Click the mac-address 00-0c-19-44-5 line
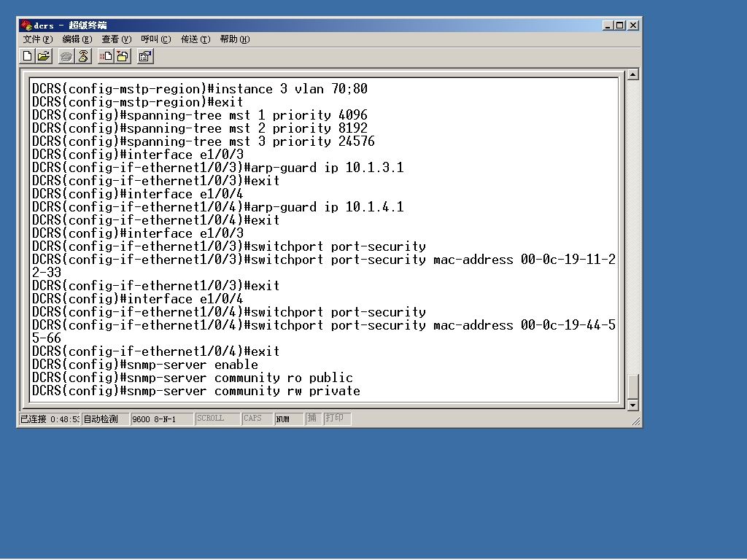This screenshot has width=747, height=560. point(324,325)
